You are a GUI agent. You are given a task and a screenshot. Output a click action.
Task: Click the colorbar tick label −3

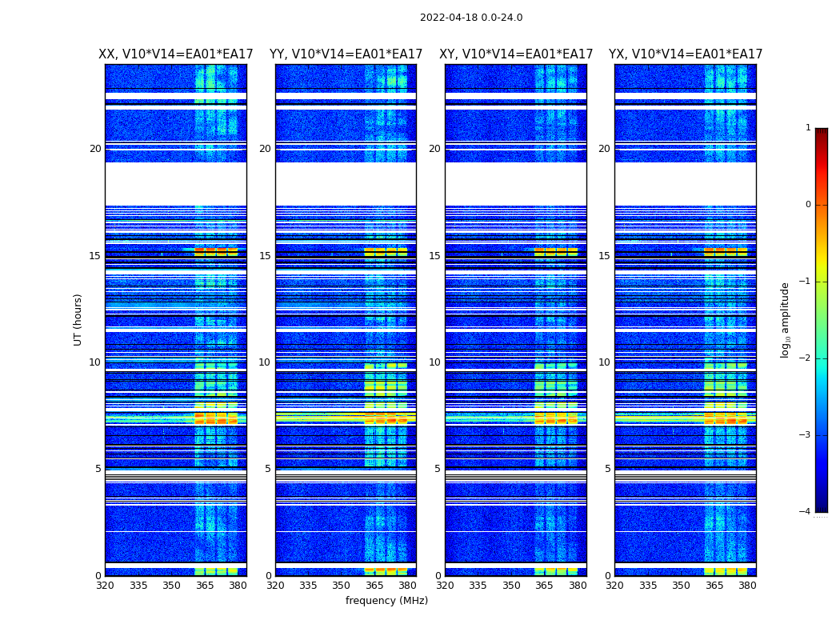click(x=805, y=435)
